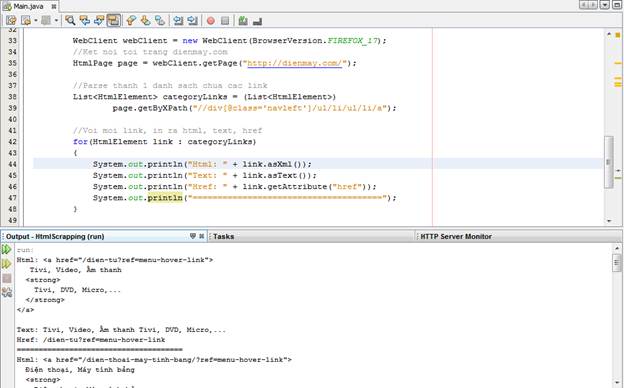Shift line right icon
The width and height of the screenshot is (624, 388).
[x=193, y=20]
